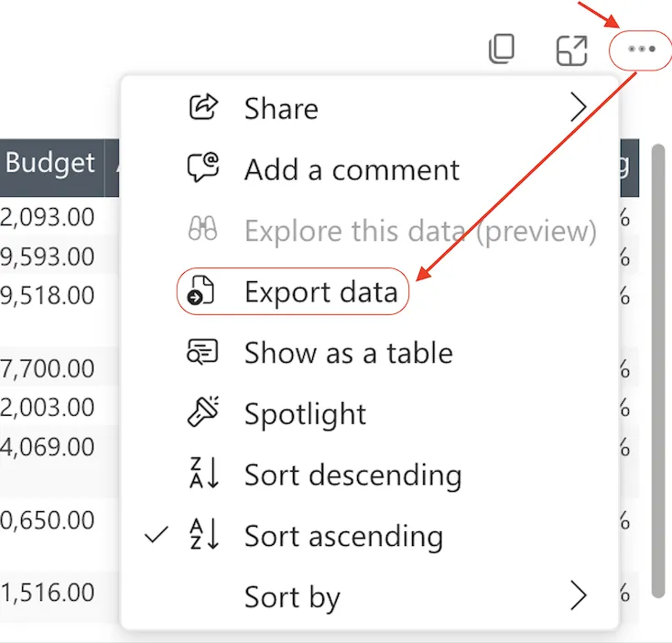The image size is (672, 643).
Task: Select the 4,069.00 budget cell
Action: tap(47, 446)
